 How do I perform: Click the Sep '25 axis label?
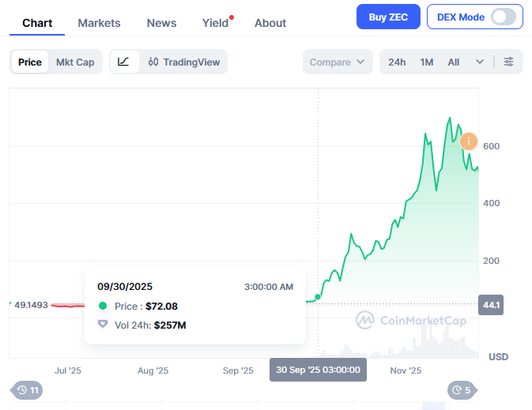click(238, 371)
